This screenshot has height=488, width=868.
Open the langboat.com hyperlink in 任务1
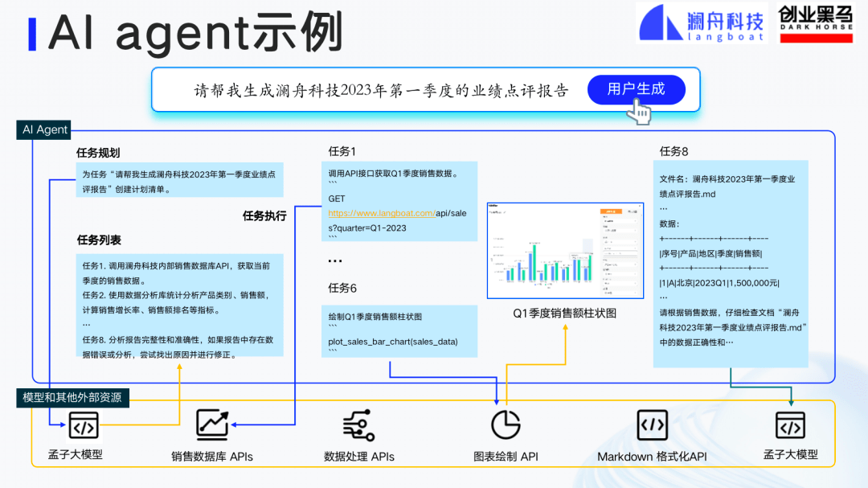381,213
